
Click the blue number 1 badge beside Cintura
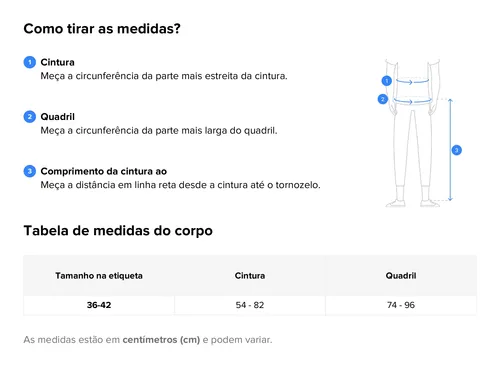(30, 62)
